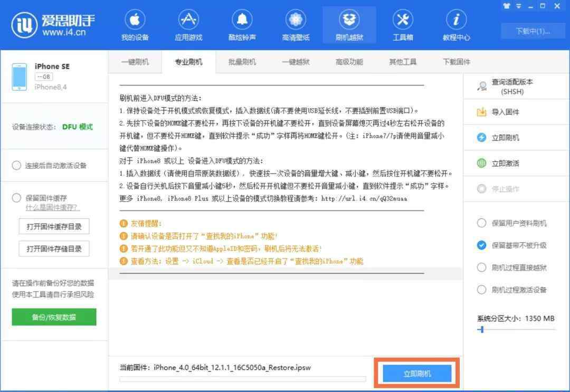Maximize the 爱思助手 window
The image size is (570, 392).
tap(543, 6)
